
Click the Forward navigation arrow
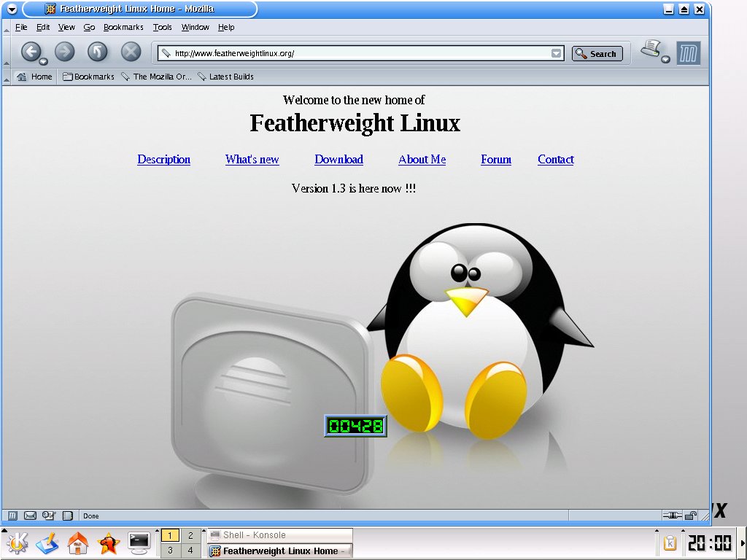click(64, 52)
